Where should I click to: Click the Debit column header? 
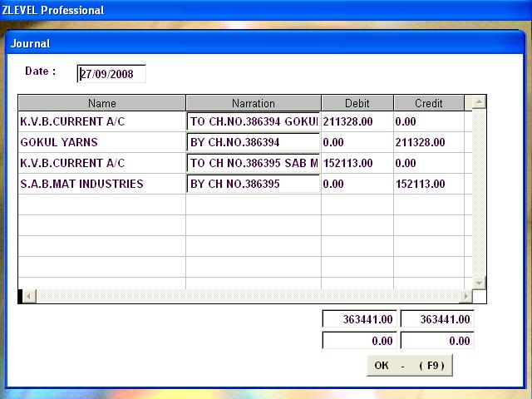click(x=357, y=103)
